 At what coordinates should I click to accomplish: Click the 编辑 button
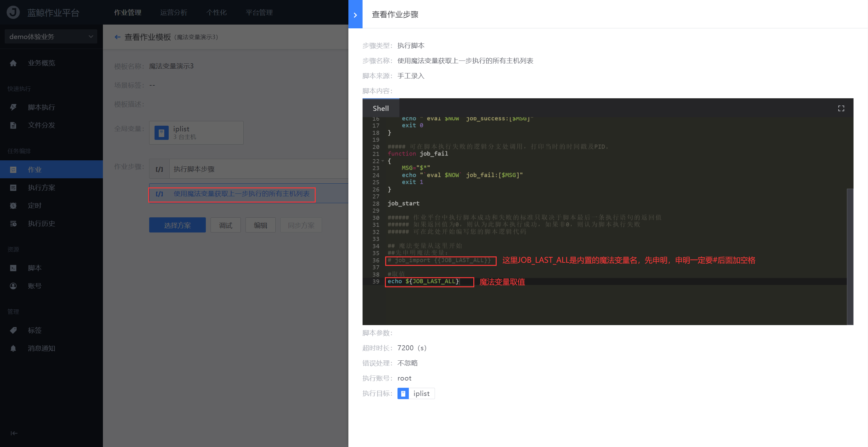pyautogui.click(x=261, y=225)
